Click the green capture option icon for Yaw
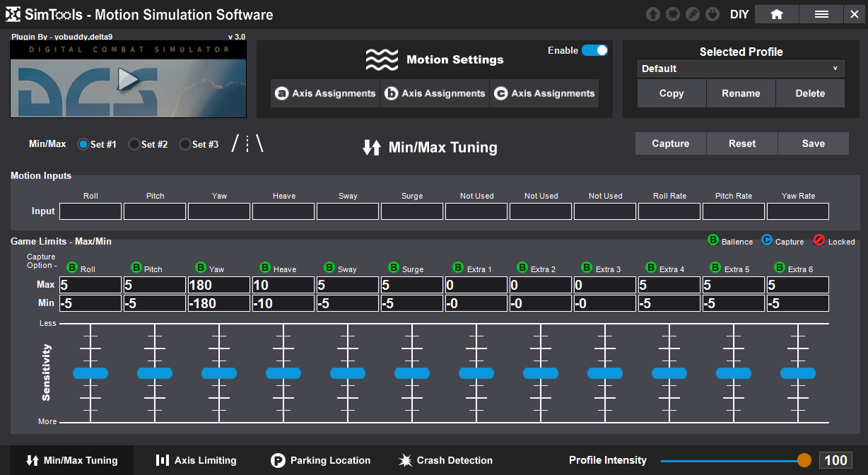Image resolution: width=868 pixels, height=475 pixels. [201, 268]
